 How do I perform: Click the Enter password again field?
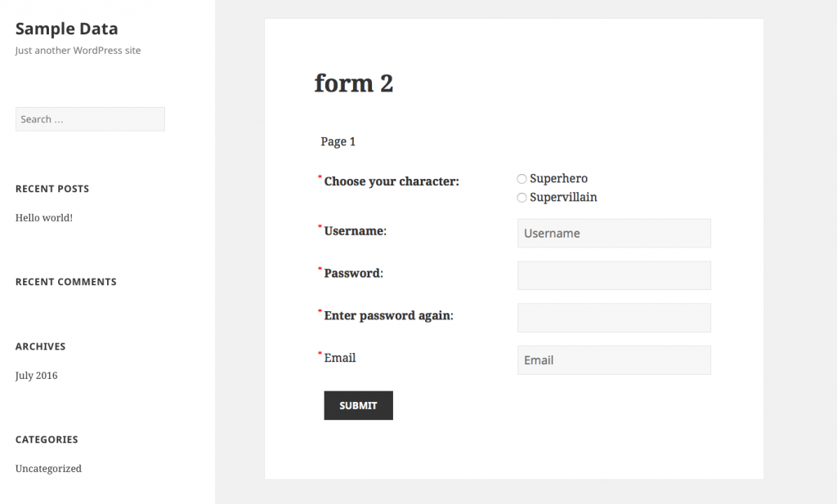pyautogui.click(x=614, y=317)
